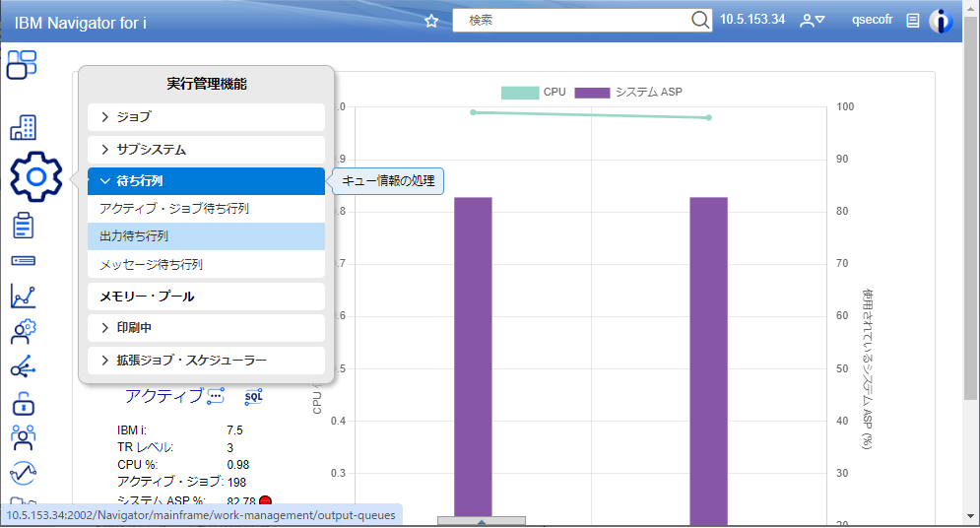The height and width of the screenshot is (528, 980).
Task: Open the security lock icon in sidebar
Action: [23, 404]
